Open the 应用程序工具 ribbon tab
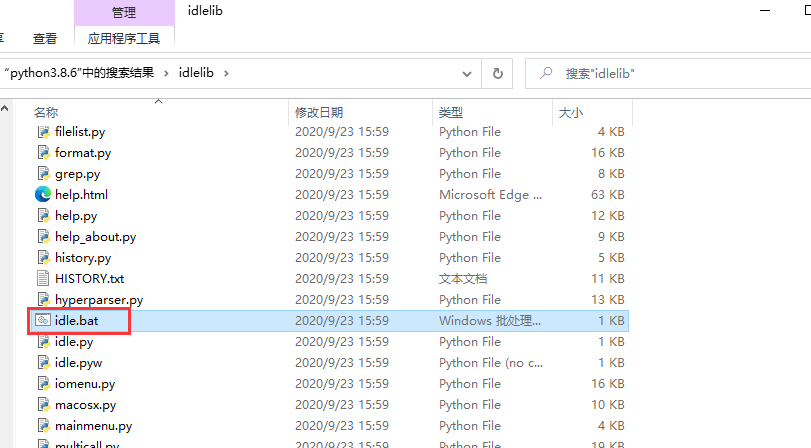Image resolution: width=811 pixels, height=448 pixels. coord(124,39)
